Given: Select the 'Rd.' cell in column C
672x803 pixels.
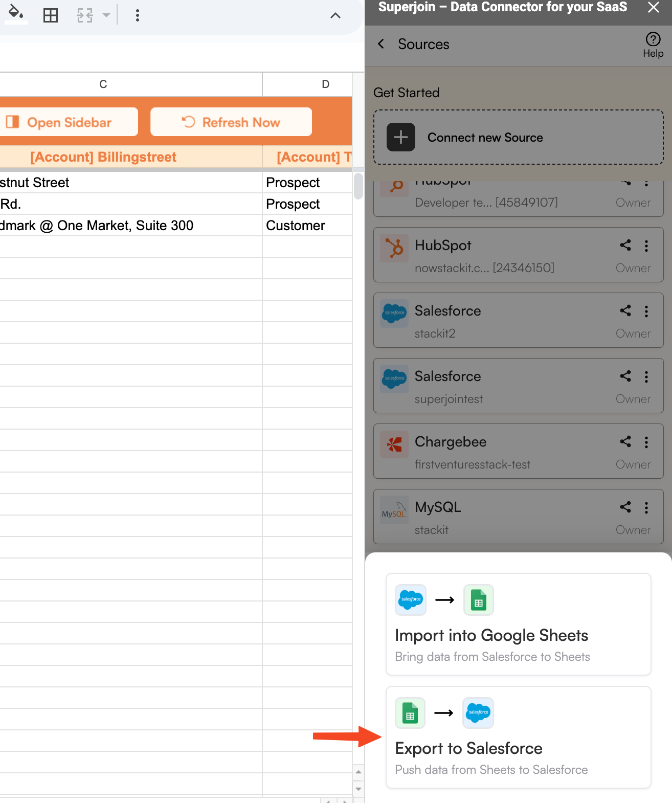Looking at the screenshot, I should tap(131, 204).
